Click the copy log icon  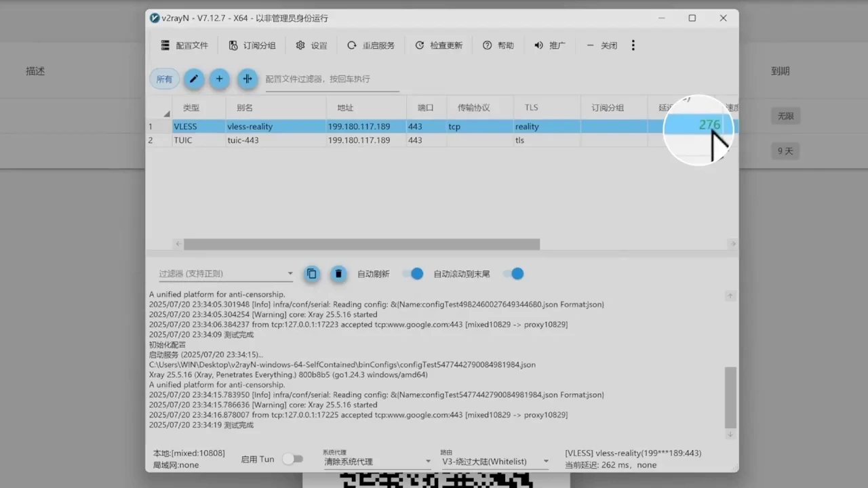click(312, 274)
